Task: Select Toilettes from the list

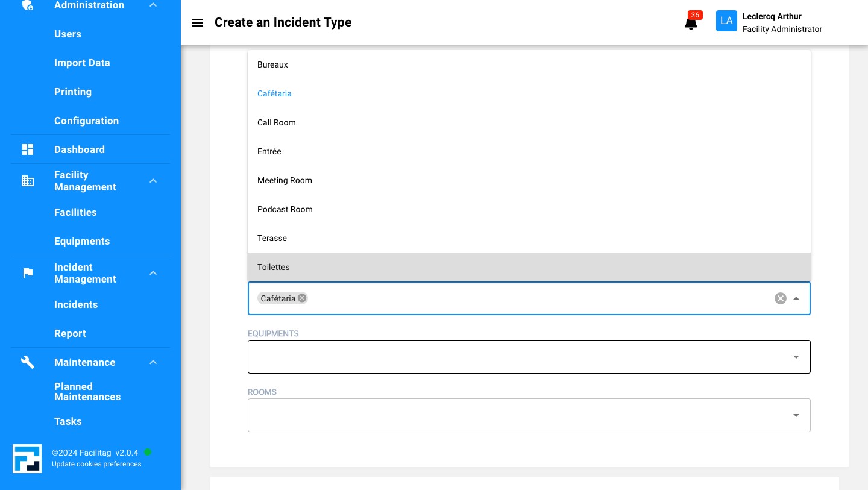Action: 274,267
